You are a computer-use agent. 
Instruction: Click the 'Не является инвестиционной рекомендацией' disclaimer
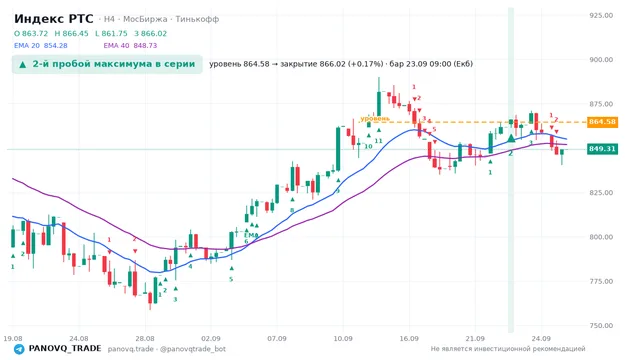[508, 349]
